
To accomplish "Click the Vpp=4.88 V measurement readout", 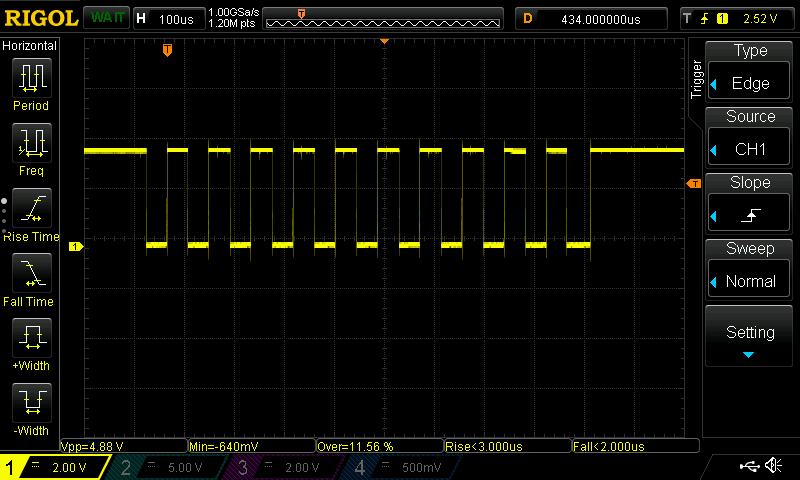I will (x=123, y=446).
